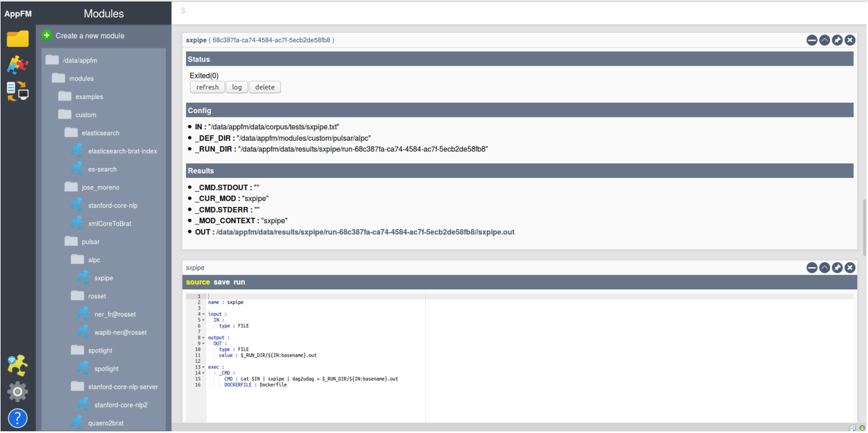This screenshot has width=868, height=433.
Task: Select the sxpipe module puzzle icon
Action: [x=84, y=277]
